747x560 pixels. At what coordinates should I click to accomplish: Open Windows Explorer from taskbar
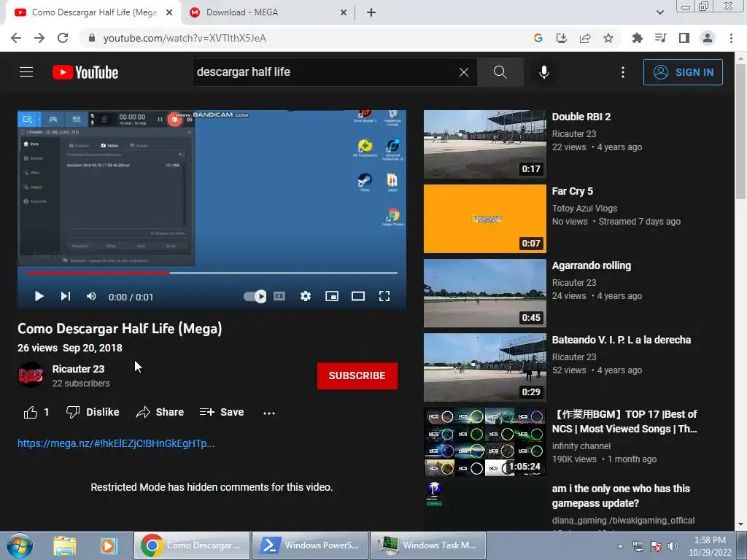click(x=65, y=545)
